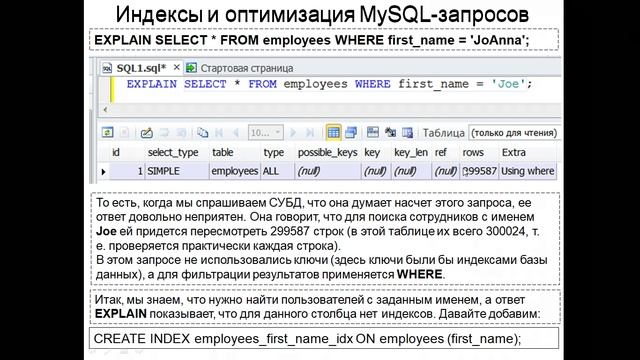Viewport: 640px width, 360px height.
Task: Click the last toolbar icon before Таблица label
Action: [x=407, y=132]
